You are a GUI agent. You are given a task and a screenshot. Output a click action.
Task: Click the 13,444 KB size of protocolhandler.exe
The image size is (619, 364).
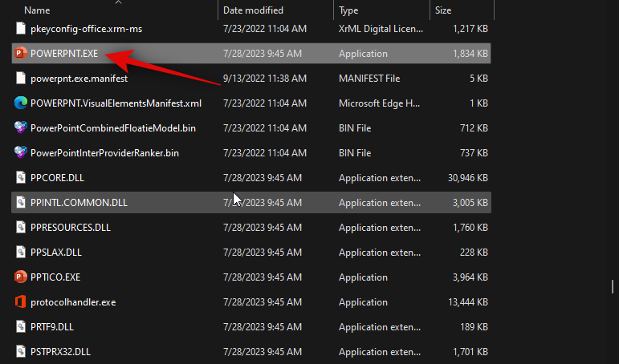(x=468, y=302)
